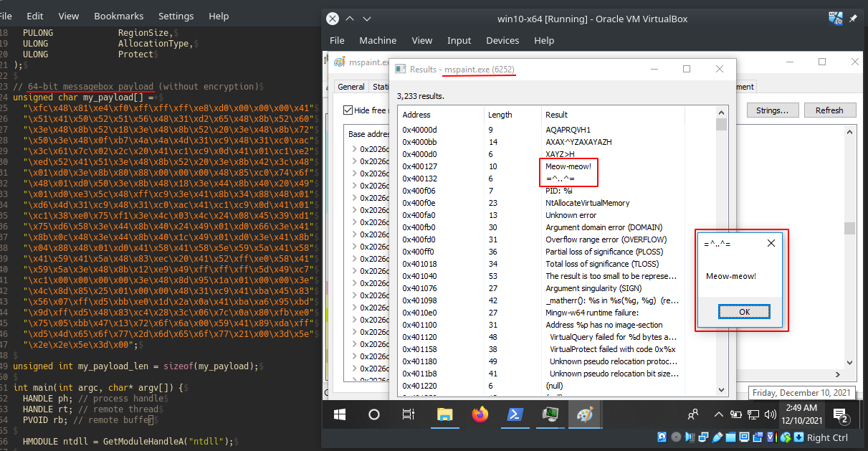The height and width of the screenshot is (451, 868).
Task: Click VirtualBox USB devices indicator
Action: tap(716, 437)
